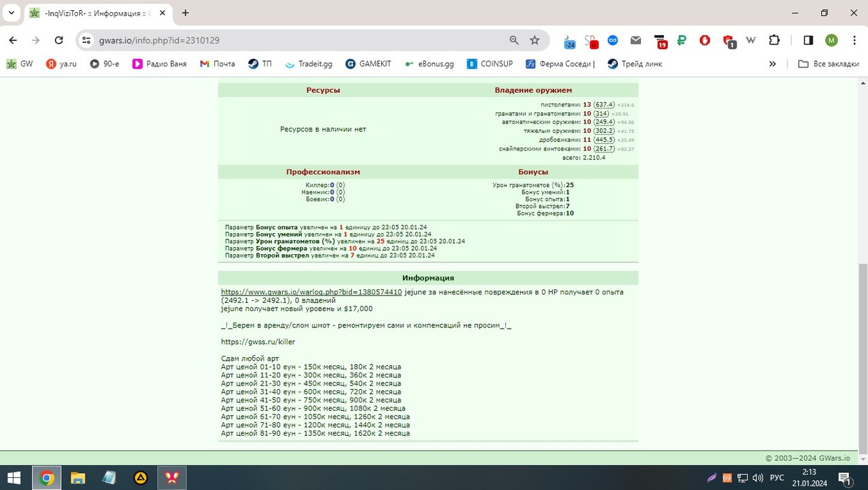Click the page vertical scrollbar thumb

tap(863, 359)
